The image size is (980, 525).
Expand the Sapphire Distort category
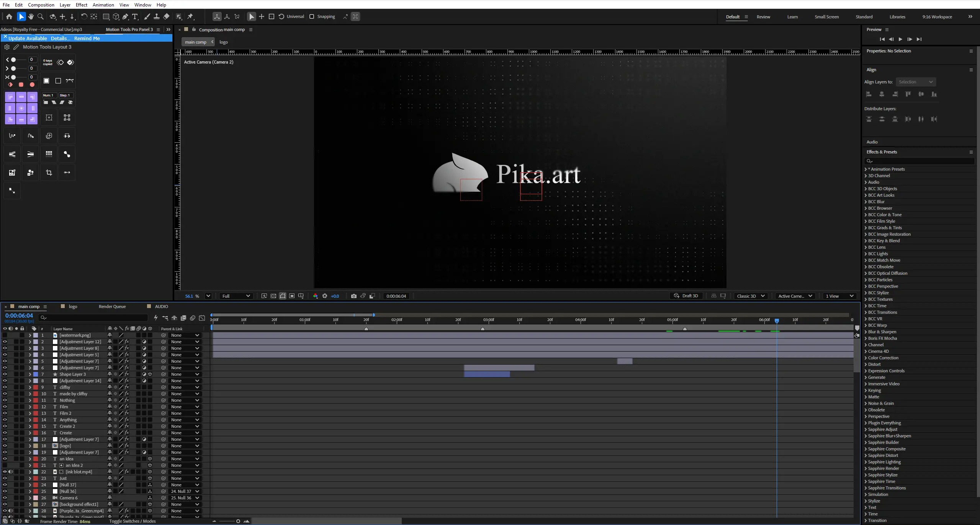(x=865, y=455)
